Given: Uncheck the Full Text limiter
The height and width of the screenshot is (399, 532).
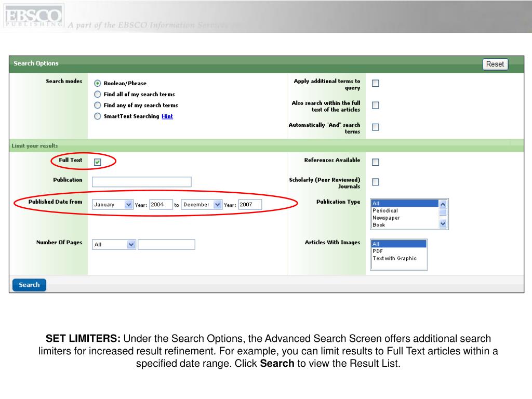Looking at the screenshot, I should 97,162.
